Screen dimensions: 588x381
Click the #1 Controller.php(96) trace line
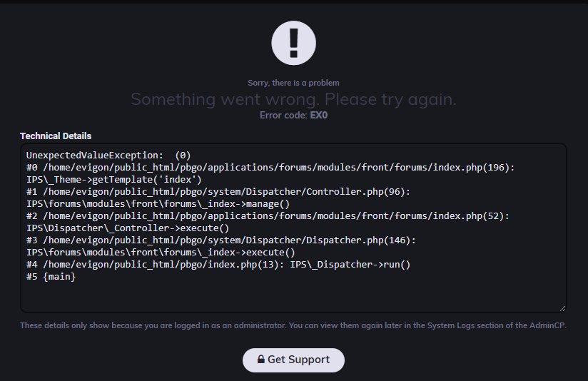click(x=218, y=192)
